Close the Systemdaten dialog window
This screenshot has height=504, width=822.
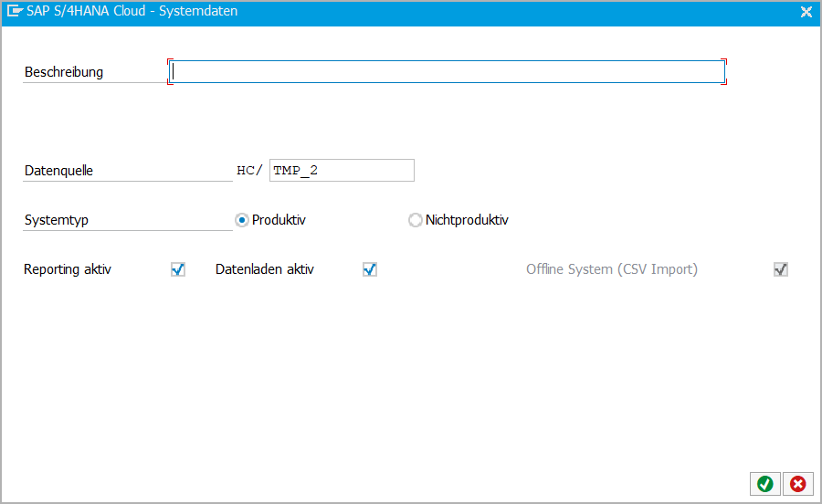[x=806, y=12]
